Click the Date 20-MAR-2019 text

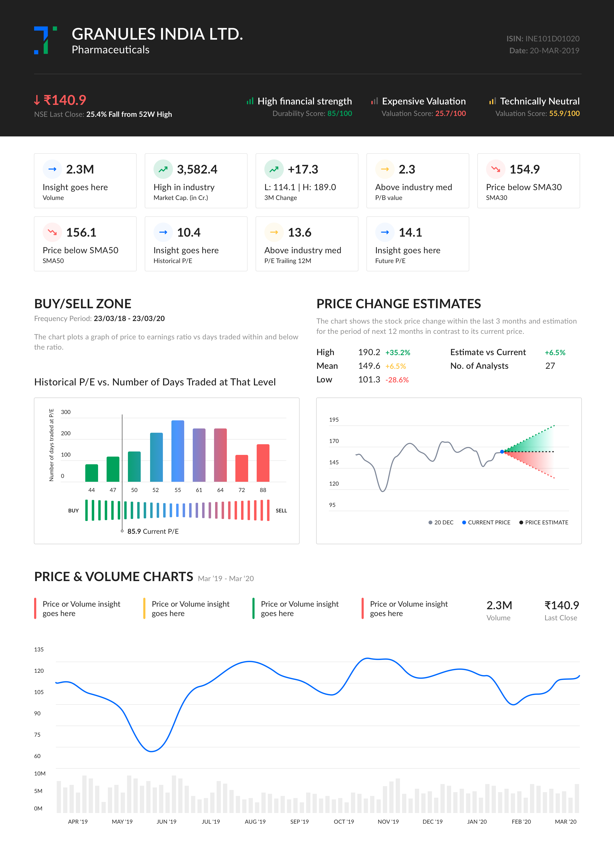pyautogui.click(x=544, y=51)
